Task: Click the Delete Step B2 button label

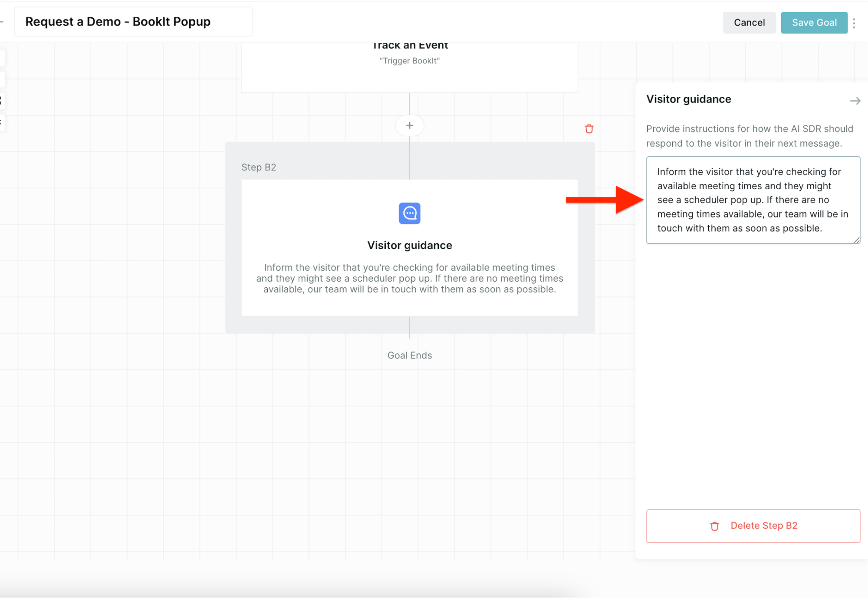Action: [764, 526]
